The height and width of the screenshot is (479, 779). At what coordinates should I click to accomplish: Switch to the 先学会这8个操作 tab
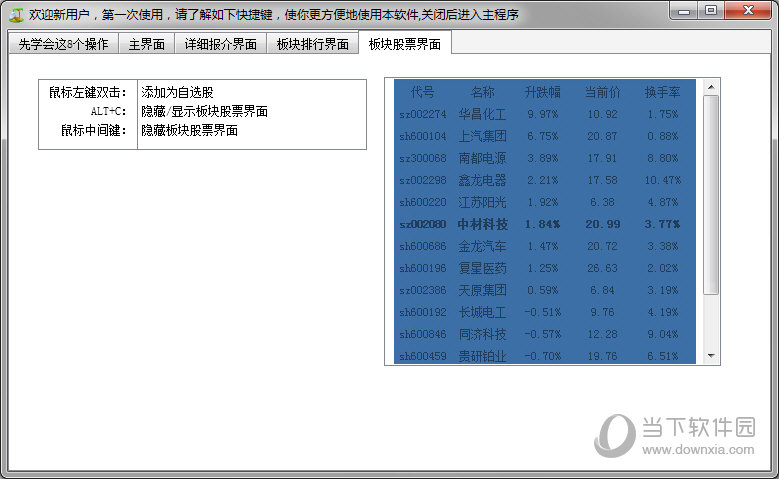[64, 44]
